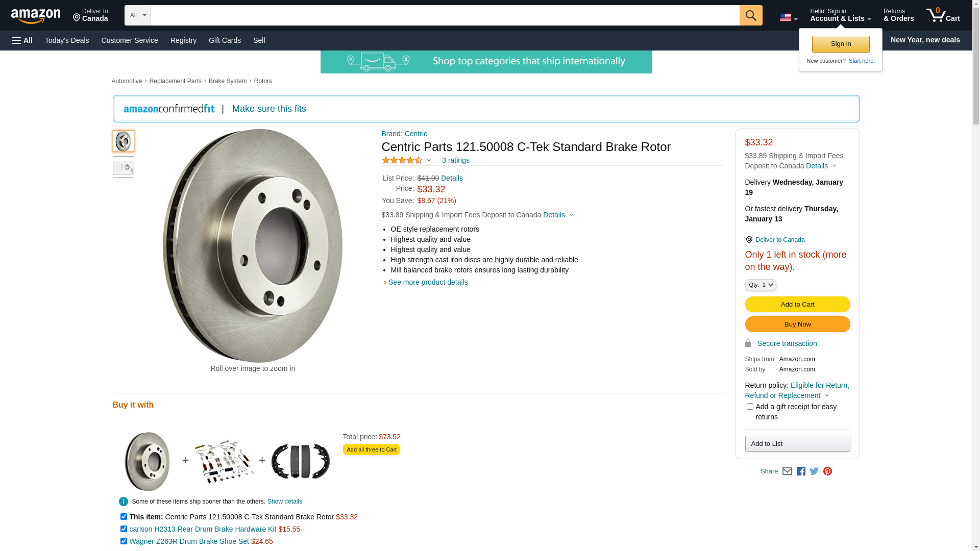The width and height of the screenshot is (980, 551).
Task: Click the search magnifier button
Action: click(750, 15)
